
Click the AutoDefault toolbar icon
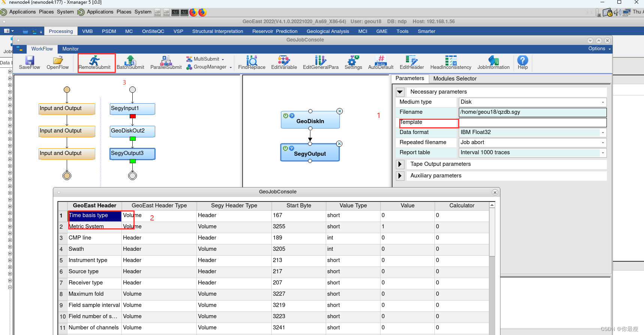coord(380,60)
